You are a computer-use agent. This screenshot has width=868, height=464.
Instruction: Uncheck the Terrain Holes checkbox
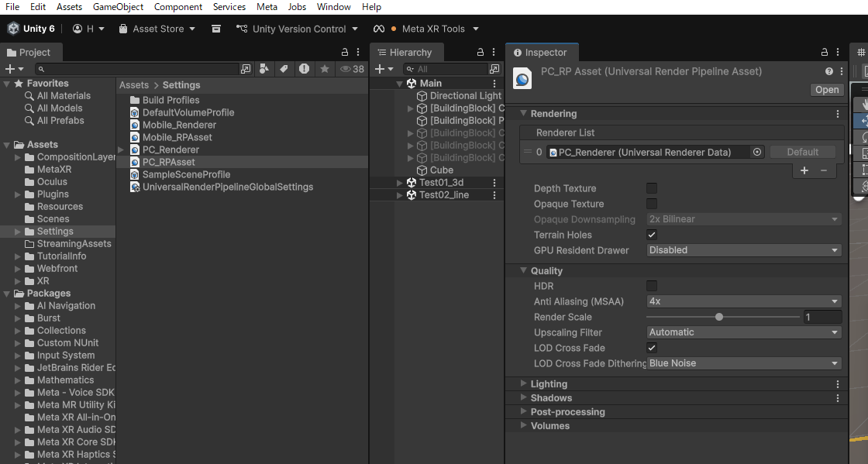click(652, 235)
